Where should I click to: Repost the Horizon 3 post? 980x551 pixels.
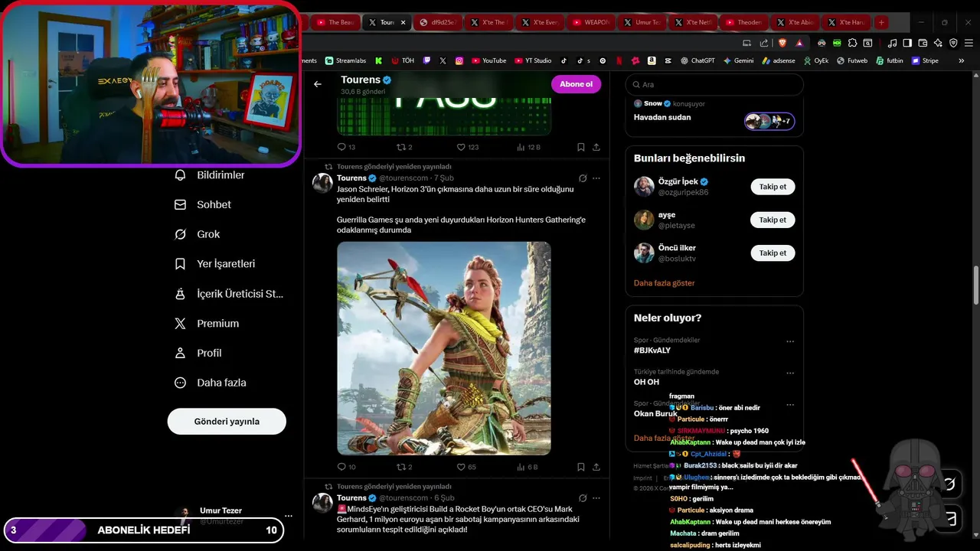click(x=404, y=467)
